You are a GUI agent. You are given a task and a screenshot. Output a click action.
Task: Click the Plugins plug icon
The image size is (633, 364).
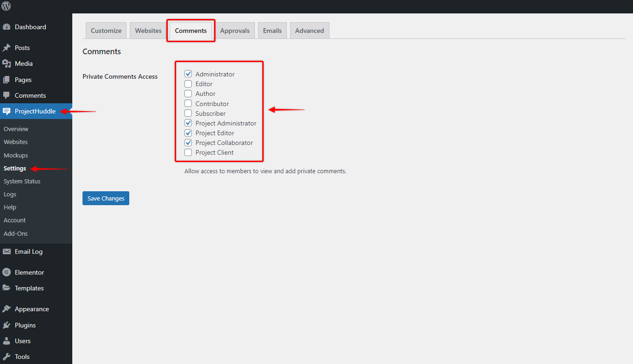(6, 325)
